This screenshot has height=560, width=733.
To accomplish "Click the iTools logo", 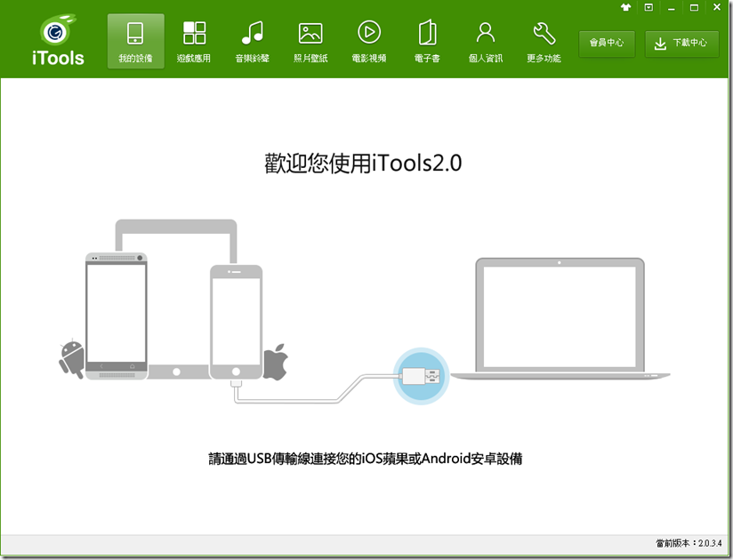I will pos(58,40).
